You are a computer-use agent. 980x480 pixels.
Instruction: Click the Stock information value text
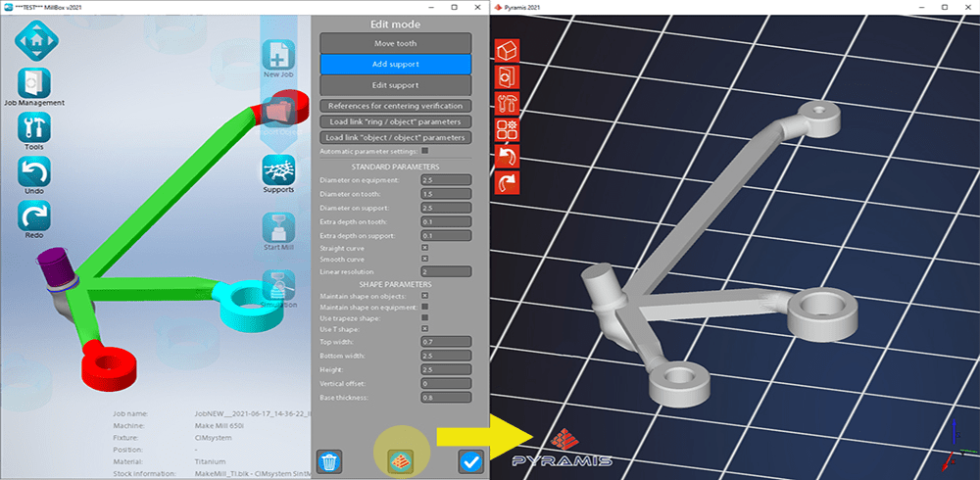[253, 473]
